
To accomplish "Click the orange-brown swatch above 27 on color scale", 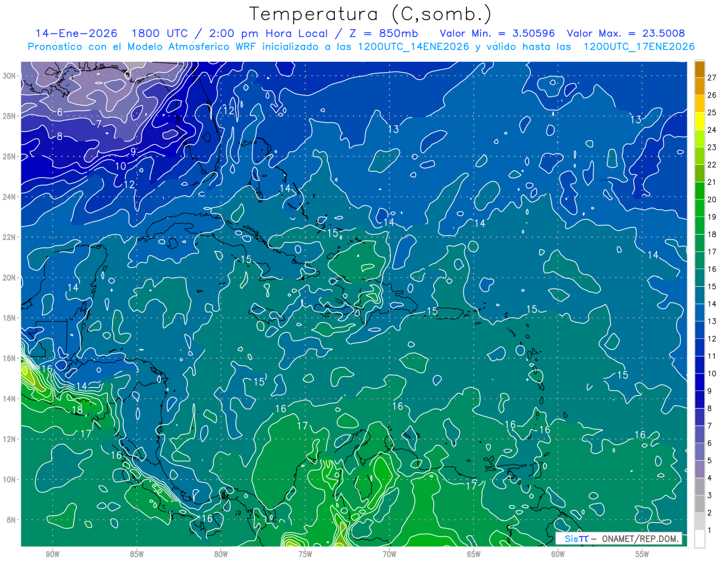I will (699, 69).
